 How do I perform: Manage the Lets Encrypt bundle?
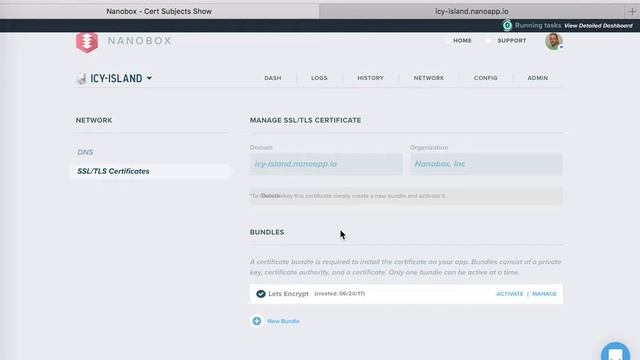(x=544, y=294)
